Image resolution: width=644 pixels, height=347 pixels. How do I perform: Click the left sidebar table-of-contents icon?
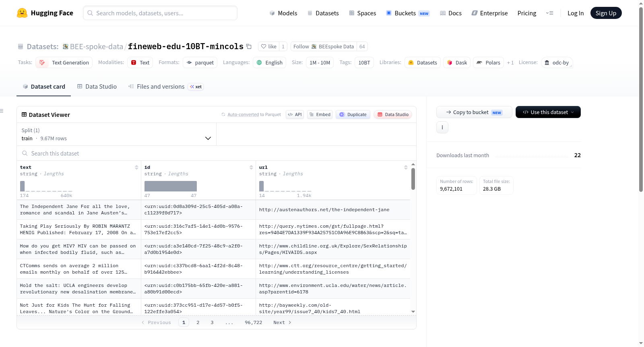click(x=2, y=111)
